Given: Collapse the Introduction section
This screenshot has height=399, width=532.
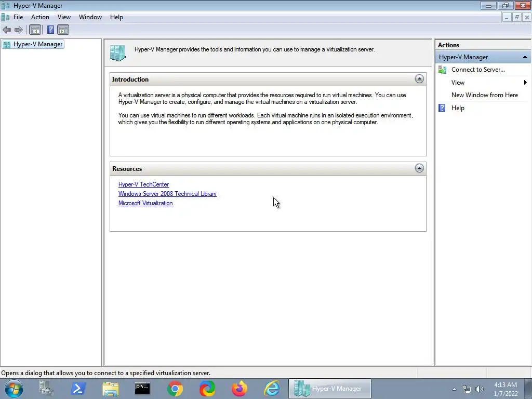Looking at the screenshot, I should [x=419, y=79].
